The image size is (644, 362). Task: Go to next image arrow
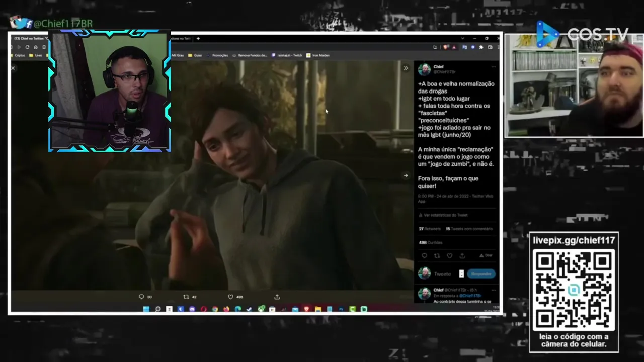(406, 175)
